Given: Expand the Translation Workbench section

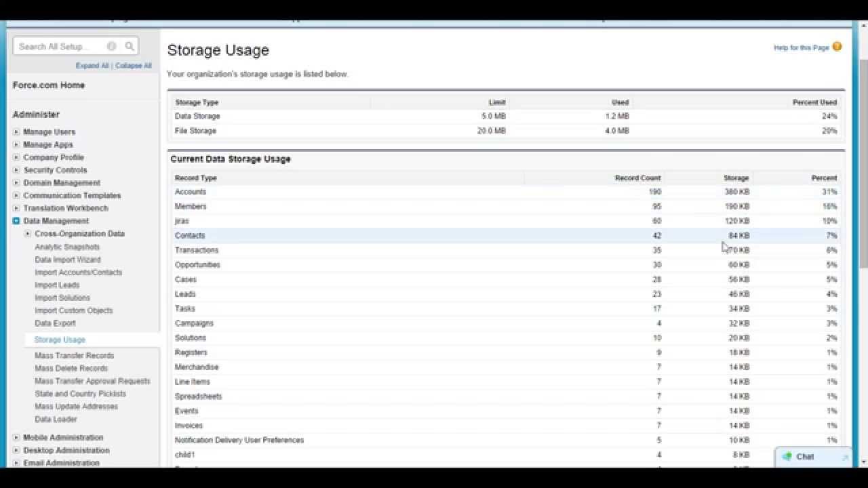Looking at the screenshot, I should pos(16,208).
